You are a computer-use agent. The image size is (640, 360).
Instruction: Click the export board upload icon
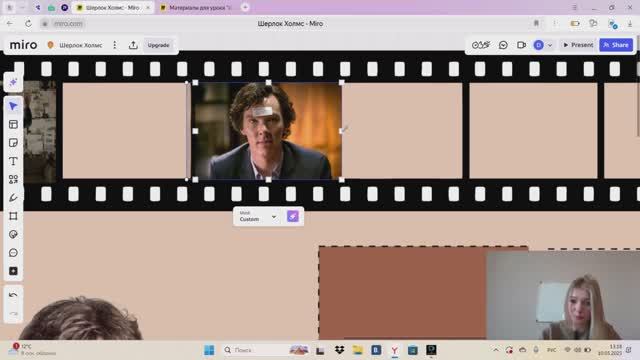133,45
